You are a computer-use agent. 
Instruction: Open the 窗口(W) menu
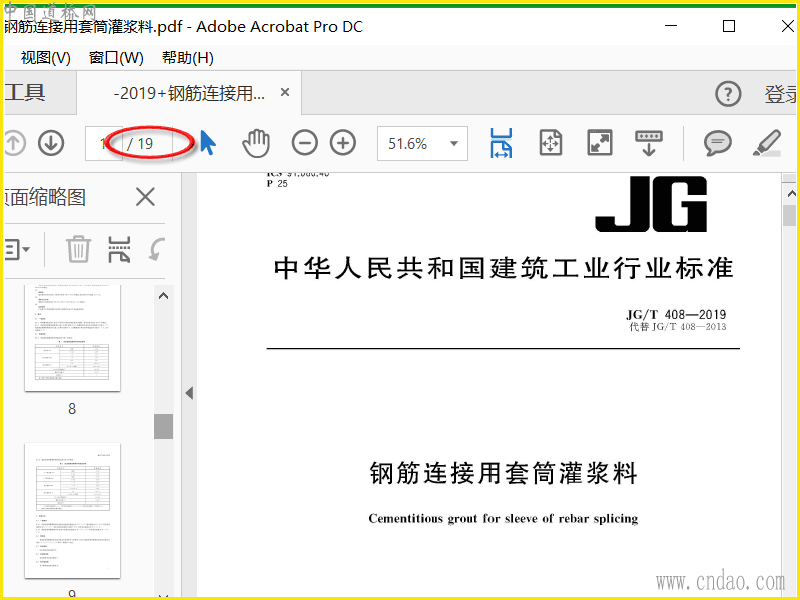click(116, 58)
